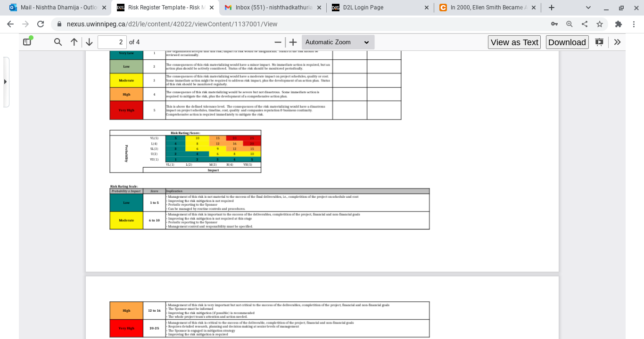Go to the next page with the down arrow
This screenshot has height=339, width=644.
89,42
